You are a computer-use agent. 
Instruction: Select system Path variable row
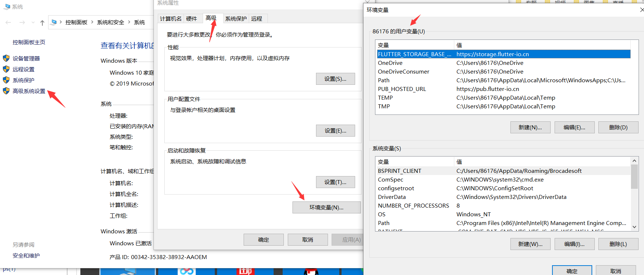pos(504,223)
